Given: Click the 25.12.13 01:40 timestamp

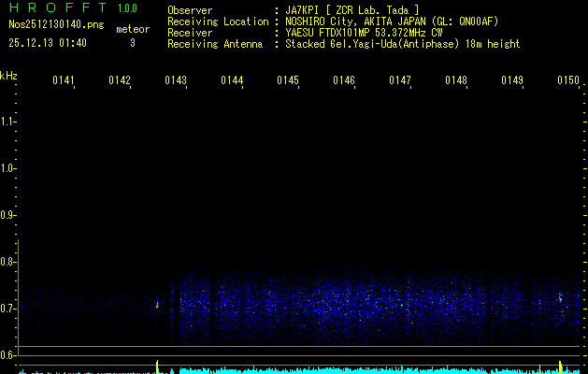Looking at the screenshot, I should click(x=48, y=43).
